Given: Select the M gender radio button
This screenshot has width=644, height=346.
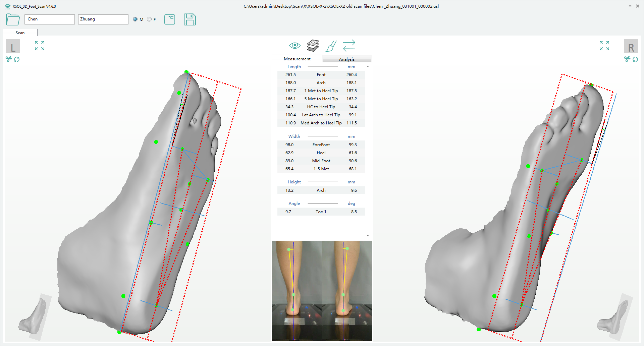Looking at the screenshot, I should (x=135, y=19).
